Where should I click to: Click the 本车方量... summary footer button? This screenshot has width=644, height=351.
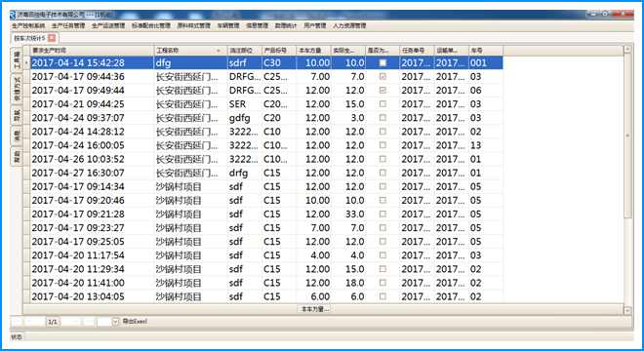314,309
